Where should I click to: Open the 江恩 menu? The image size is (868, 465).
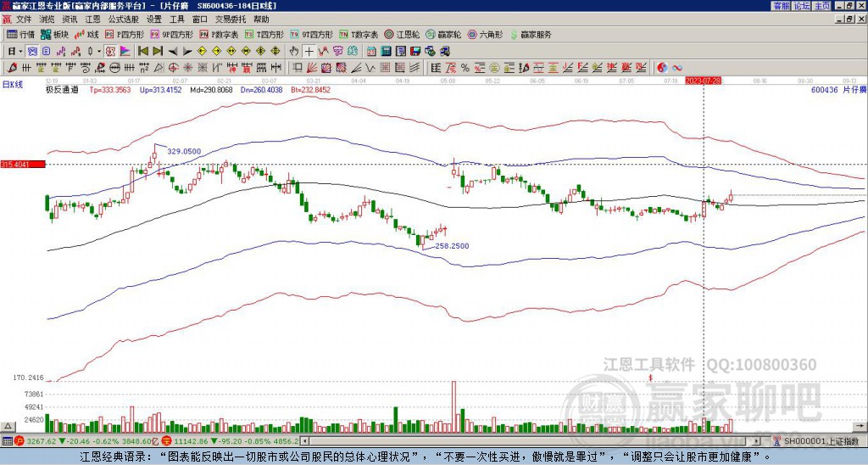(x=92, y=20)
